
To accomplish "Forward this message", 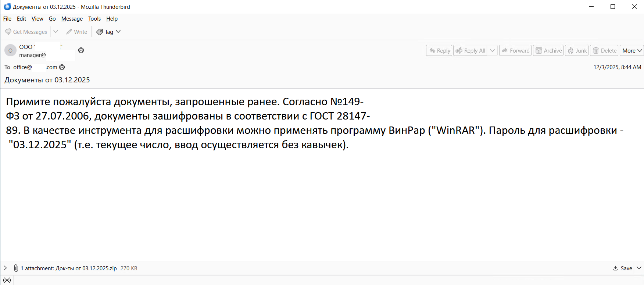I will click(x=515, y=51).
